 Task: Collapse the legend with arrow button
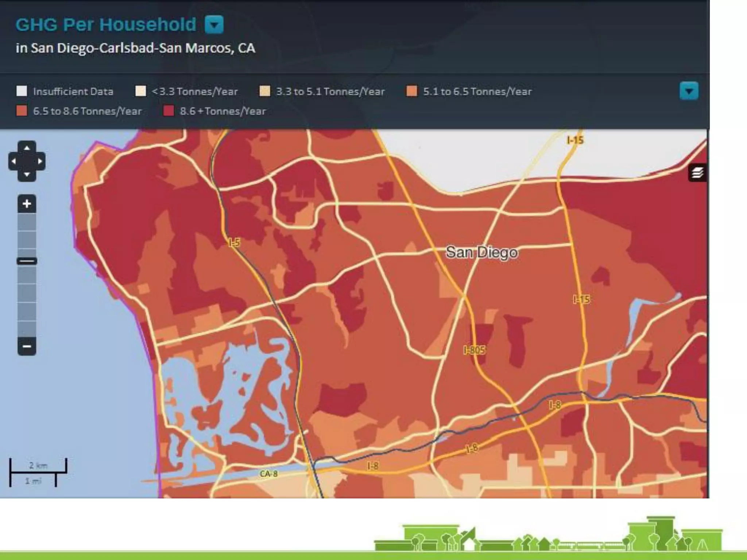click(x=689, y=91)
